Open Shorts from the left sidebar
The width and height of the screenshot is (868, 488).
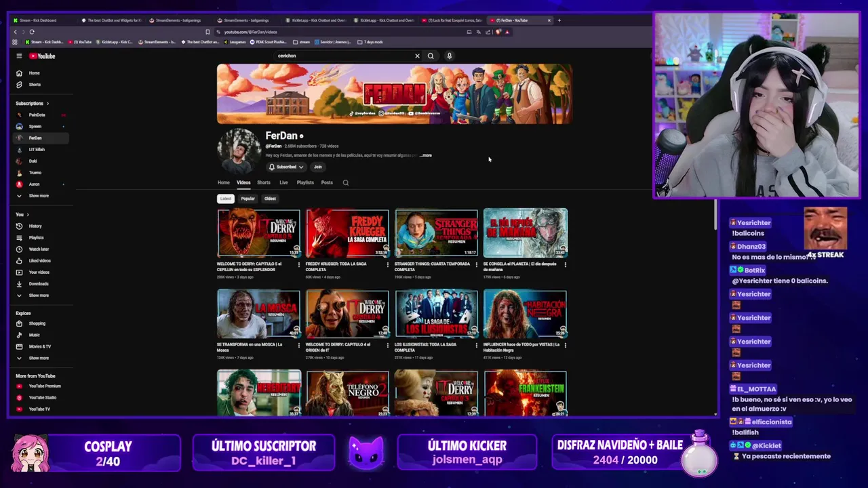pyautogui.click(x=41, y=85)
